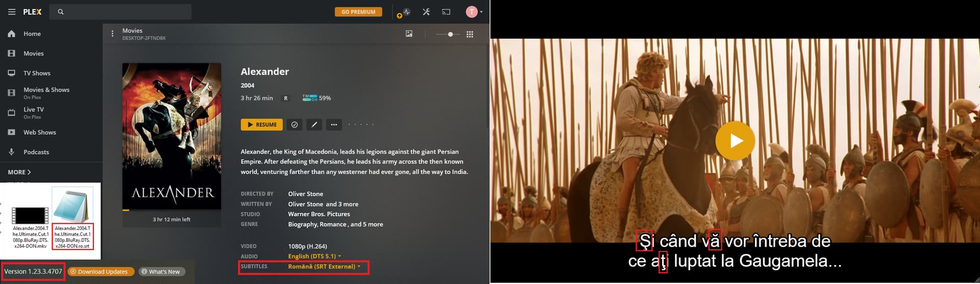Viewport: 980px width, 284px height.
Task: Click the R content rating badge
Action: [x=286, y=98]
